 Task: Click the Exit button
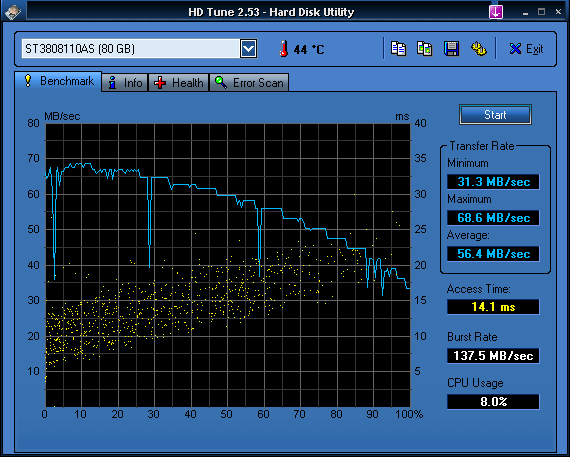(526, 49)
